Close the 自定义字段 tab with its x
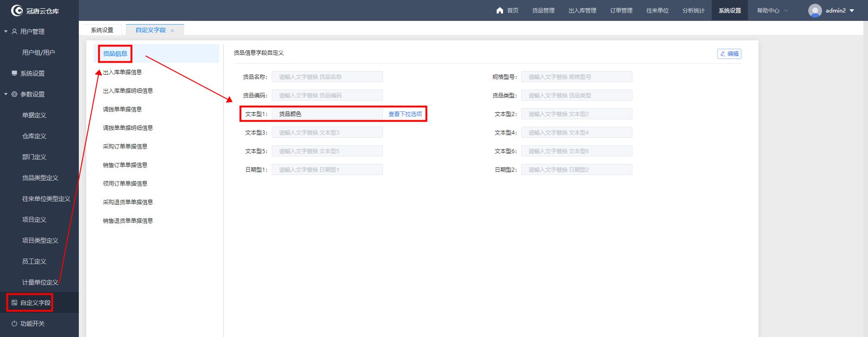This screenshot has height=337, width=868. click(x=172, y=31)
